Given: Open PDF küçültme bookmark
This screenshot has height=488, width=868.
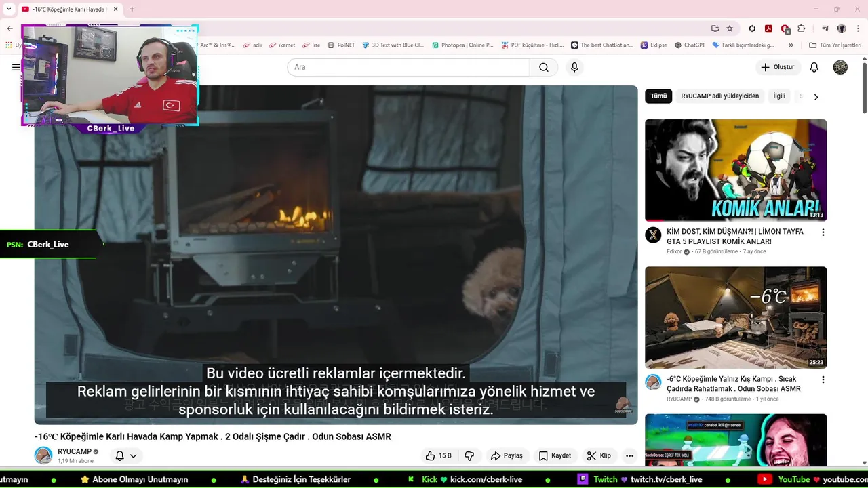Looking at the screenshot, I should (532, 45).
